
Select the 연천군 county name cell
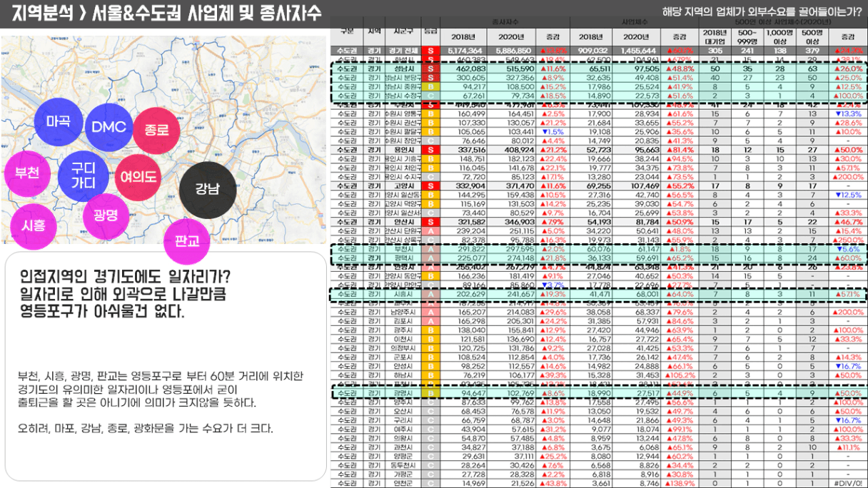(403, 483)
